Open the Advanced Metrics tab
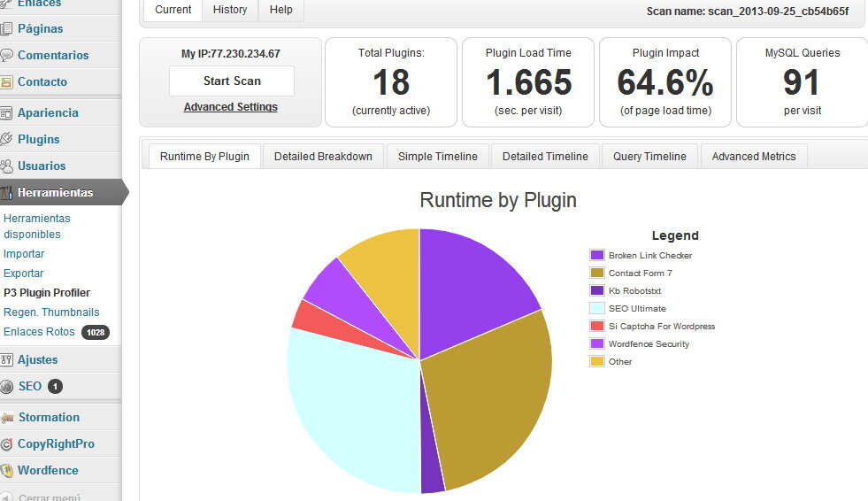 753,156
